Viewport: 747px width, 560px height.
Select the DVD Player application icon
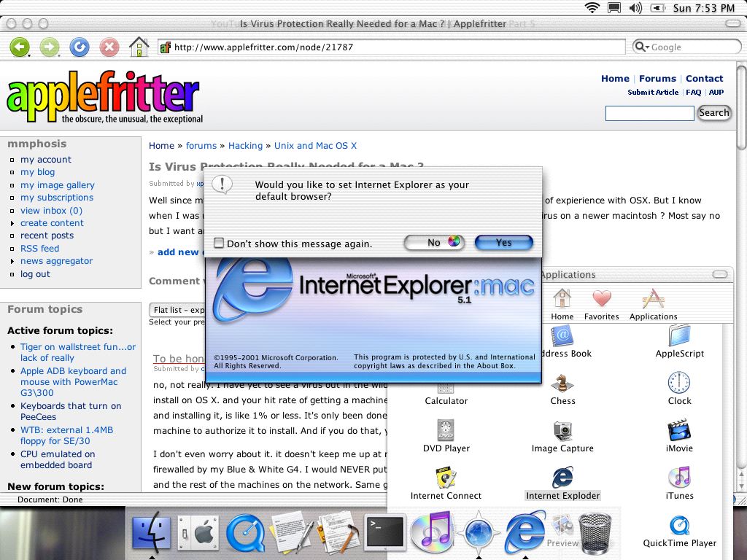(x=446, y=430)
